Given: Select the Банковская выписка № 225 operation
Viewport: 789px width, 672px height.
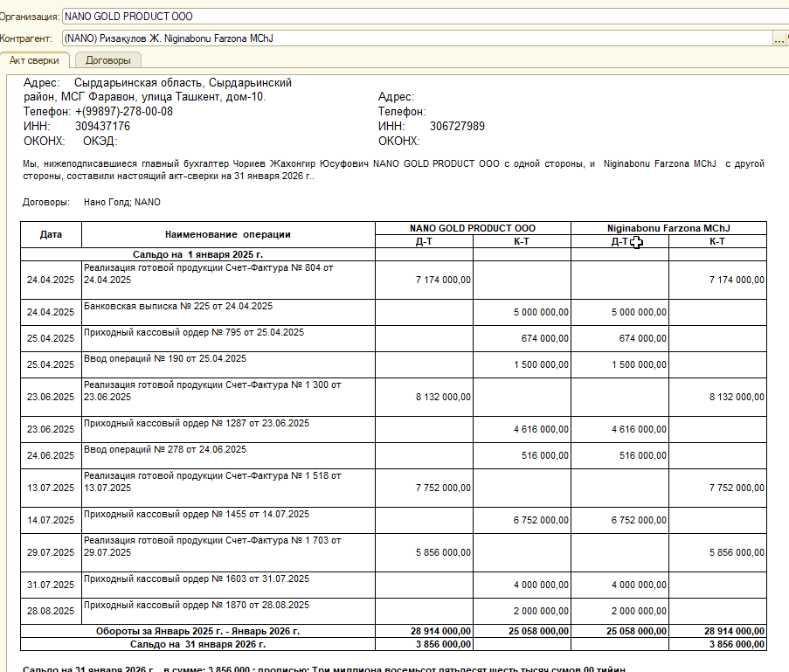Looking at the screenshot, I should coord(228,312).
